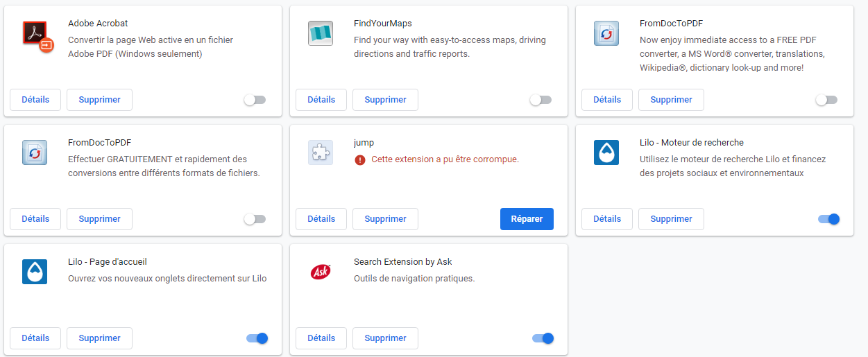
Task: Remove FindYourMaps using its Supprimer button
Action: 385,100
